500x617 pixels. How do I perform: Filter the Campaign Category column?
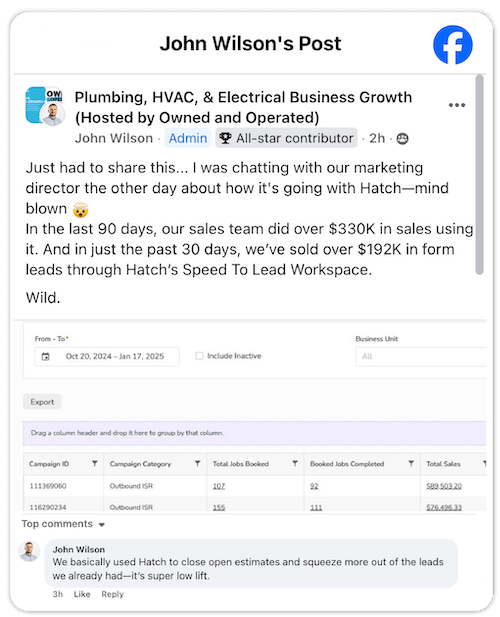(197, 464)
